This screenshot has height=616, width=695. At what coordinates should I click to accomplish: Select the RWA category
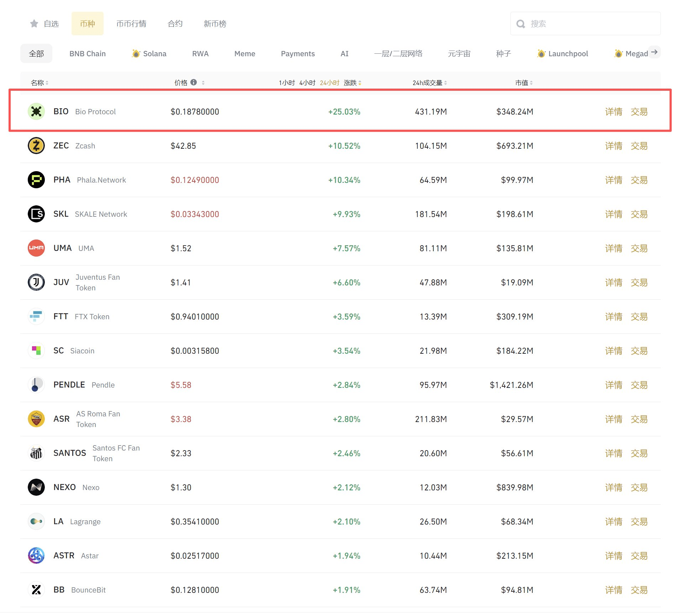[200, 53]
